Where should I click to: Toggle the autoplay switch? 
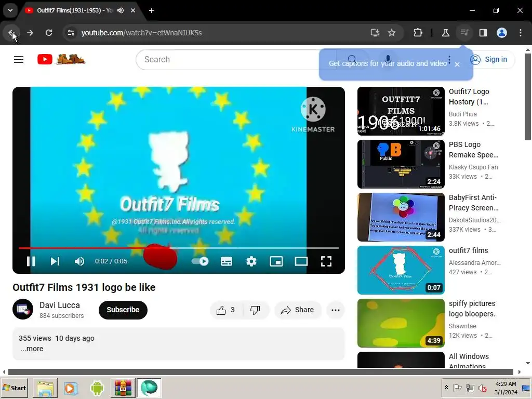click(x=200, y=261)
